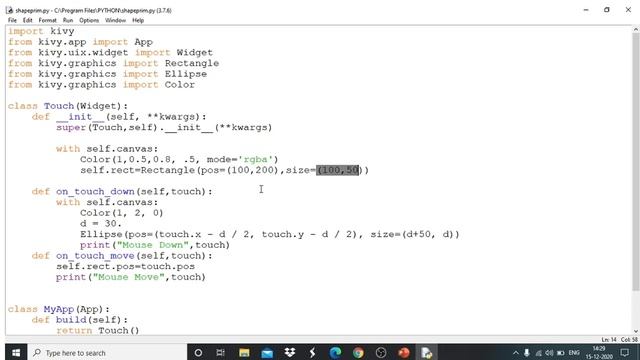This screenshot has height=360, width=640.
Task: Click 'class Touch(Widget):' line
Action: (x=68, y=106)
